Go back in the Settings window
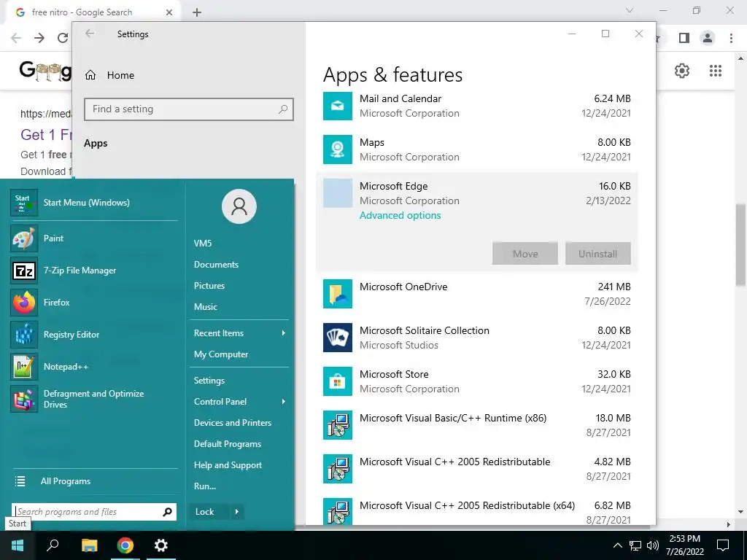 90,34
